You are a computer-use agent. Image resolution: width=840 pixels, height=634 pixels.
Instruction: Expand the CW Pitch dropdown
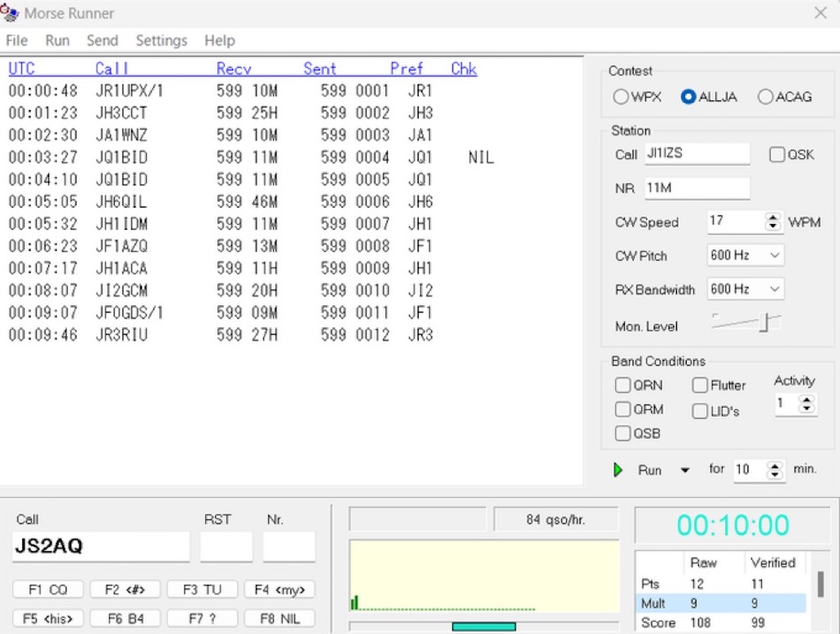click(x=774, y=255)
